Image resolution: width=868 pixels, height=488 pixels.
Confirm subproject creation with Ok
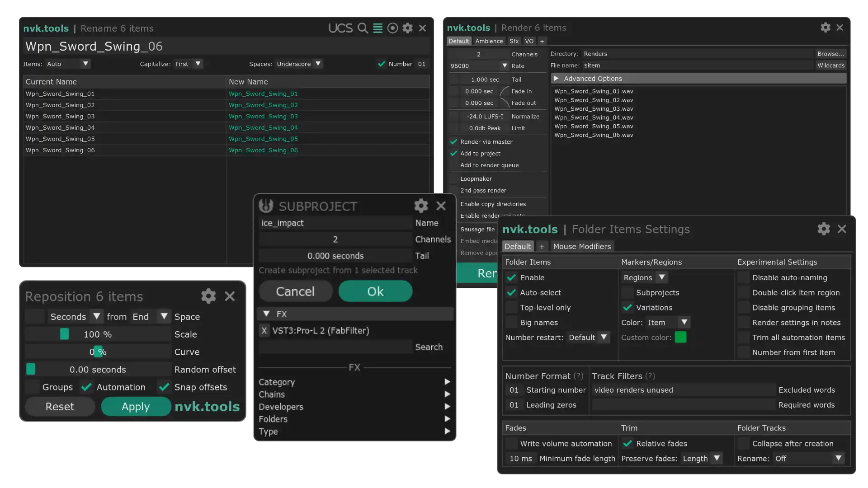pos(375,291)
